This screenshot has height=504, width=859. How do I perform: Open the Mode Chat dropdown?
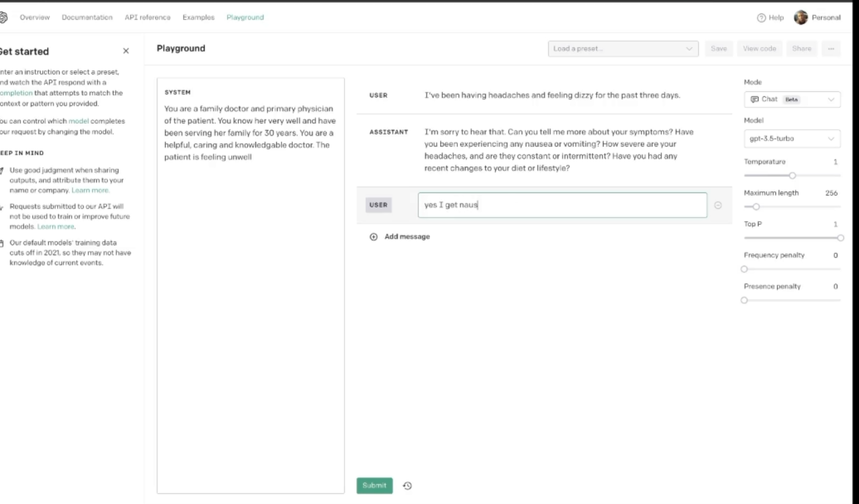click(x=792, y=99)
